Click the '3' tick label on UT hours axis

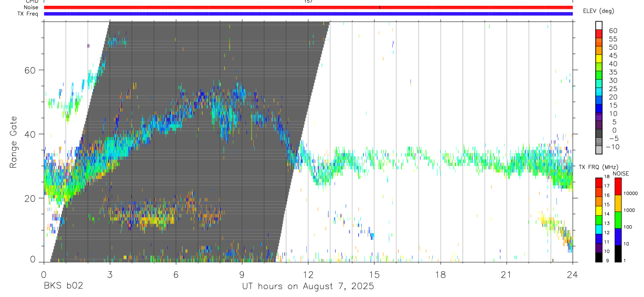(110, 274)
